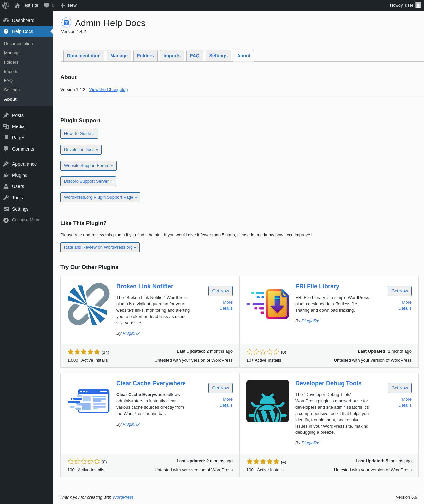Image resolution: width=424 pixels, height=504 pixels.
Task: Click the New plus icon in admin bar
Action: tap(63, 5)
